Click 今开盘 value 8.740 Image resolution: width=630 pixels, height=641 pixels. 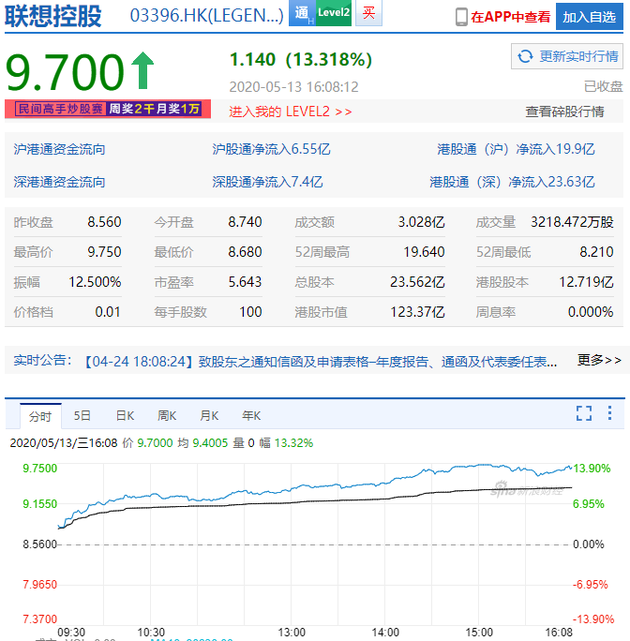(x=245, y=222)
